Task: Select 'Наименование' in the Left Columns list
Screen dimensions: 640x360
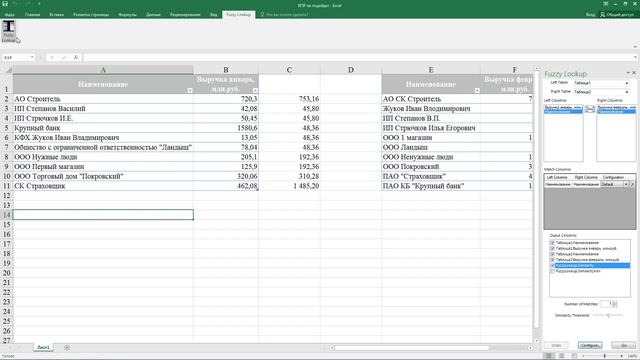Action: click(x=563, y=111)
